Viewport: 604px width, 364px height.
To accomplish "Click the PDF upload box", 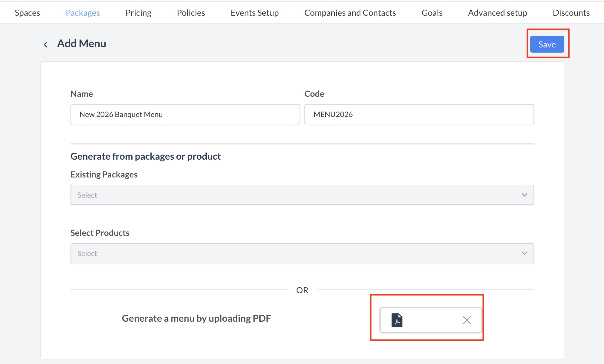I will coord(430,320).
